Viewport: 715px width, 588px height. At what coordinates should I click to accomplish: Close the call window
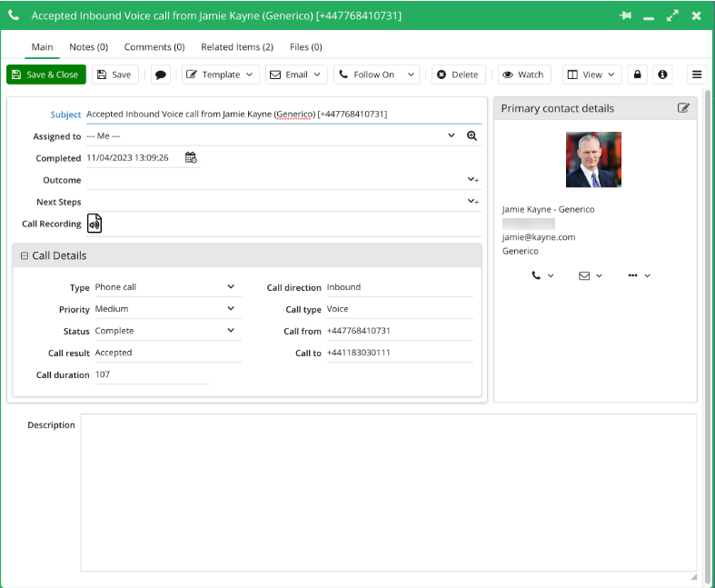click(x=696, y=15)
